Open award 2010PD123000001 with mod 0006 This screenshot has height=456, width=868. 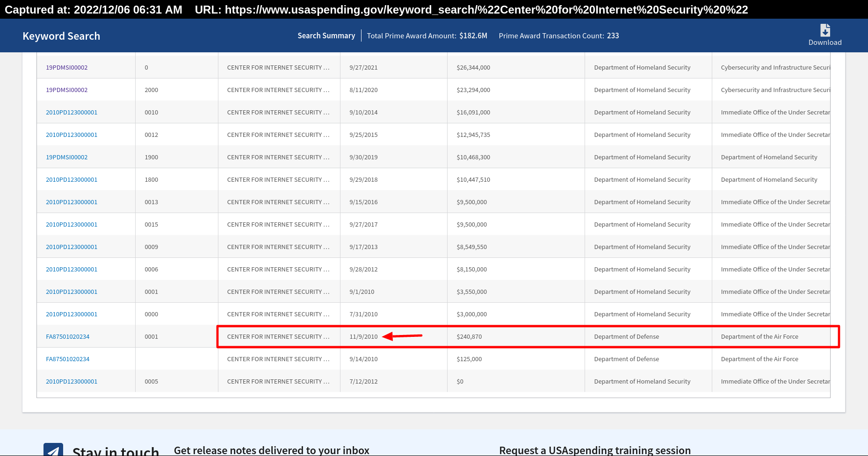point(72,269)
